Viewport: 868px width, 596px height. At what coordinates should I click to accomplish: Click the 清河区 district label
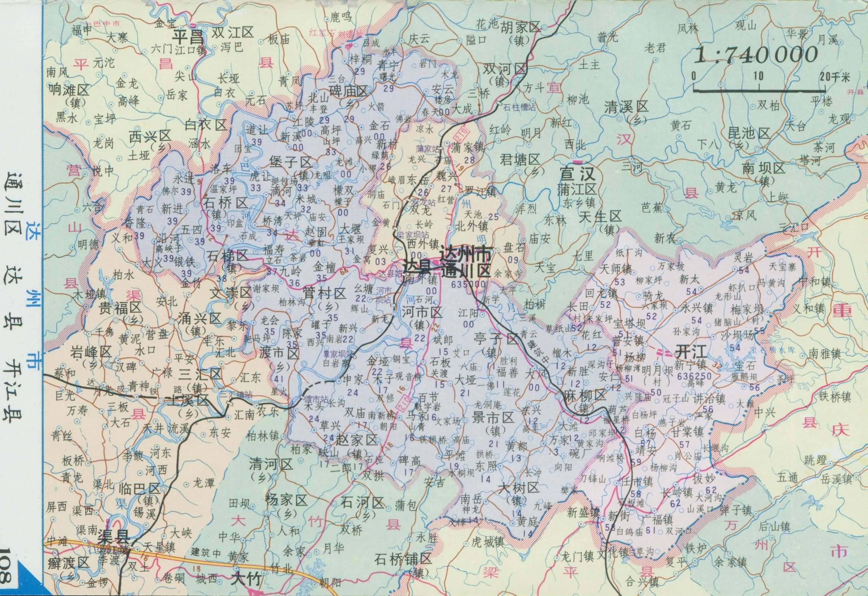coord(271,465)
